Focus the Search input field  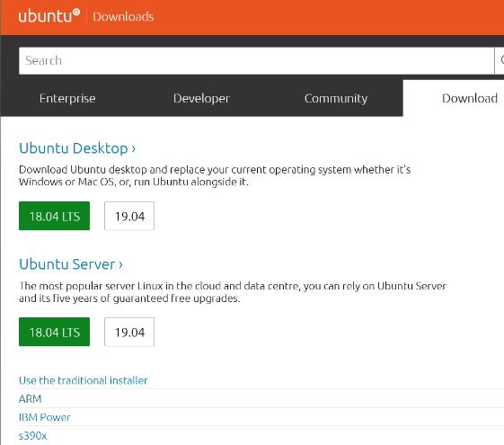pos(256,61)
